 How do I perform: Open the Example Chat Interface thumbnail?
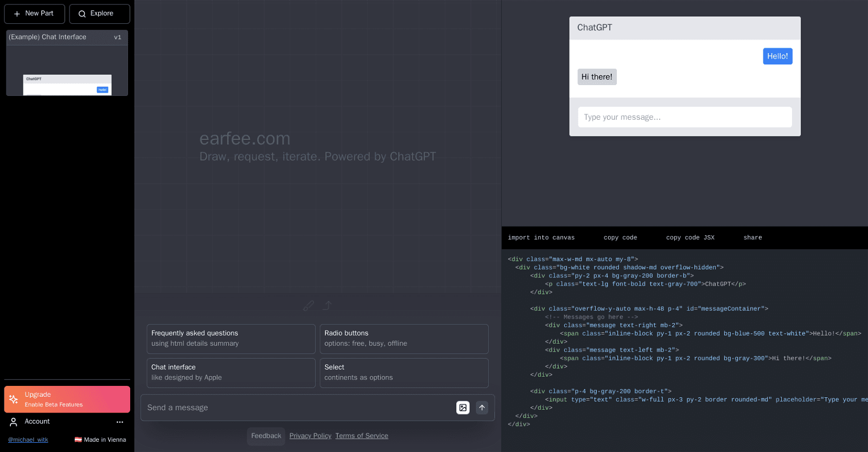click(67, 70)
